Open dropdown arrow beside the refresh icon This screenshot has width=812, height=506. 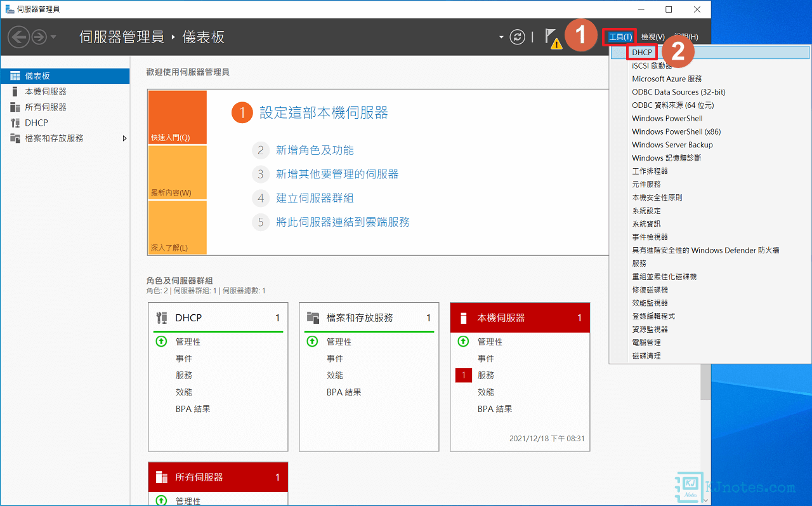point(501,37)
